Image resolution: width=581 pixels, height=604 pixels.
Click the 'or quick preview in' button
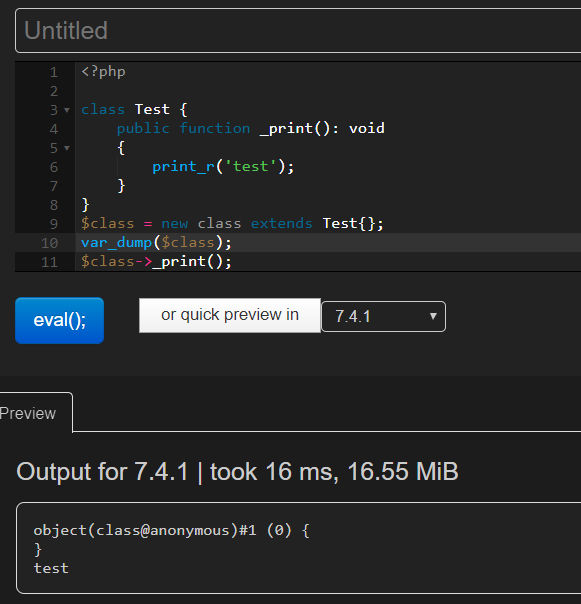pyautogui.click(x=230, y=315)
